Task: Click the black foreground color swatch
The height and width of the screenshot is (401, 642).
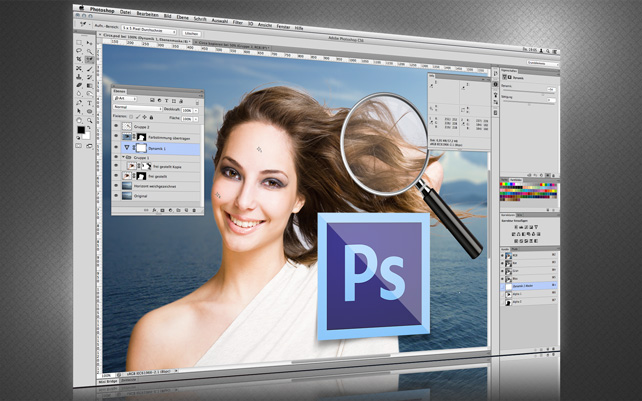Action: (x=81, y=130)
